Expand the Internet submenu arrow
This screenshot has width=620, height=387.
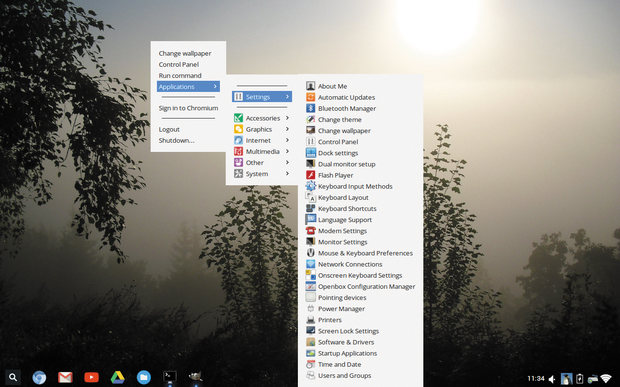click(287, 140)
